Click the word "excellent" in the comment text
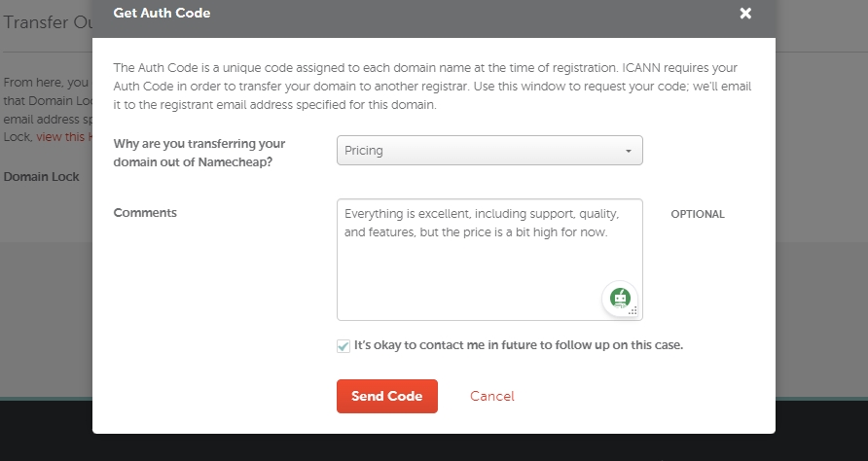 [442, 213]
